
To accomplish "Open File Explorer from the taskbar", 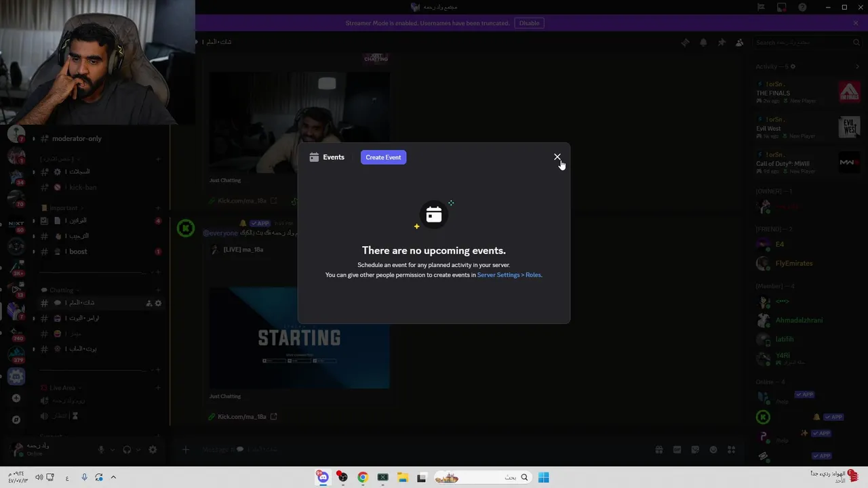I will tap(402, 477).
